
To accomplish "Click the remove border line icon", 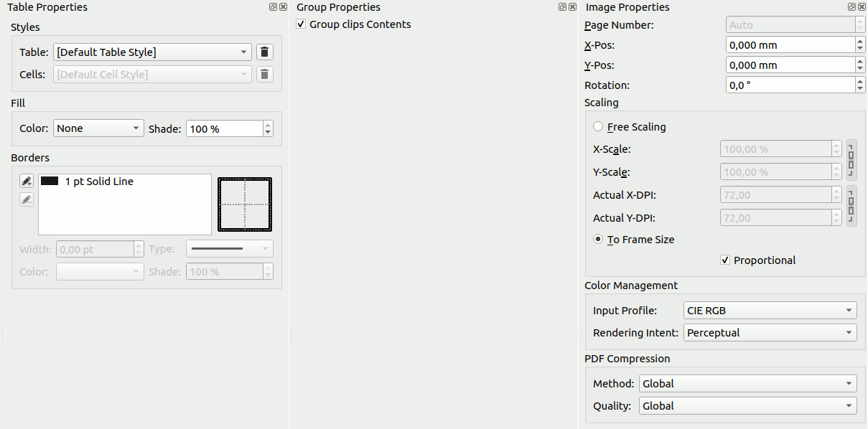I will click(x=27, y=199).
